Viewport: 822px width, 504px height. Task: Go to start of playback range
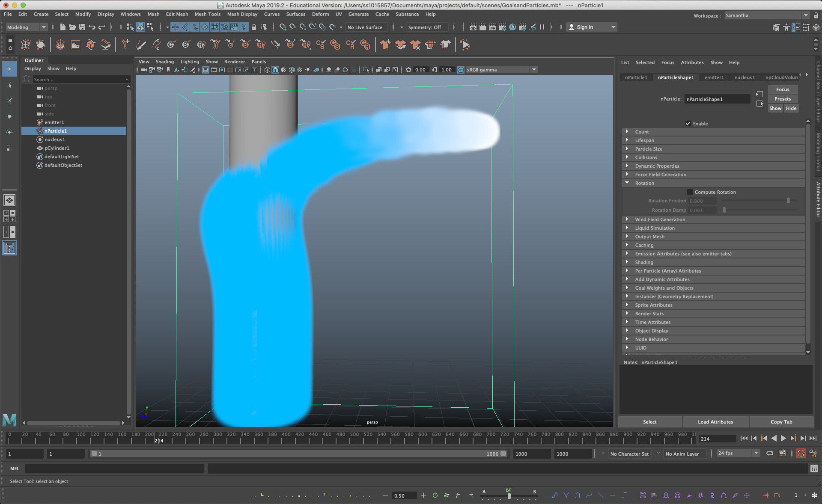coord(744,439)
